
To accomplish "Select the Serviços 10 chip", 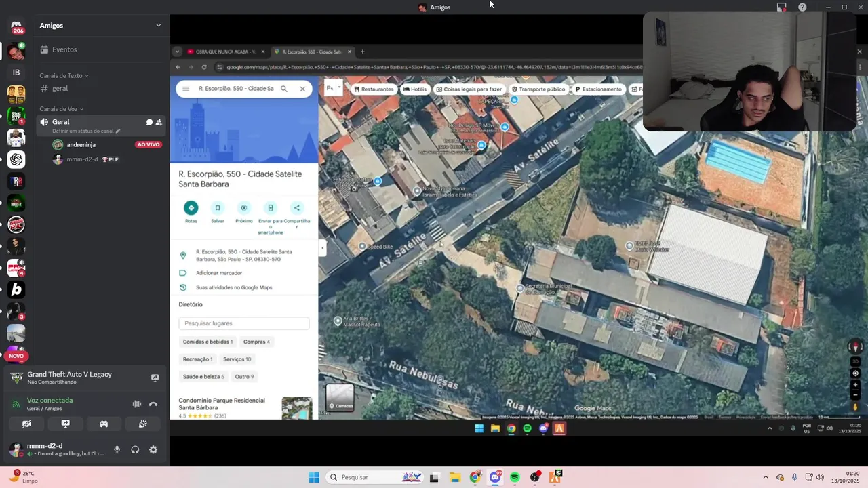I will (237, 359).
